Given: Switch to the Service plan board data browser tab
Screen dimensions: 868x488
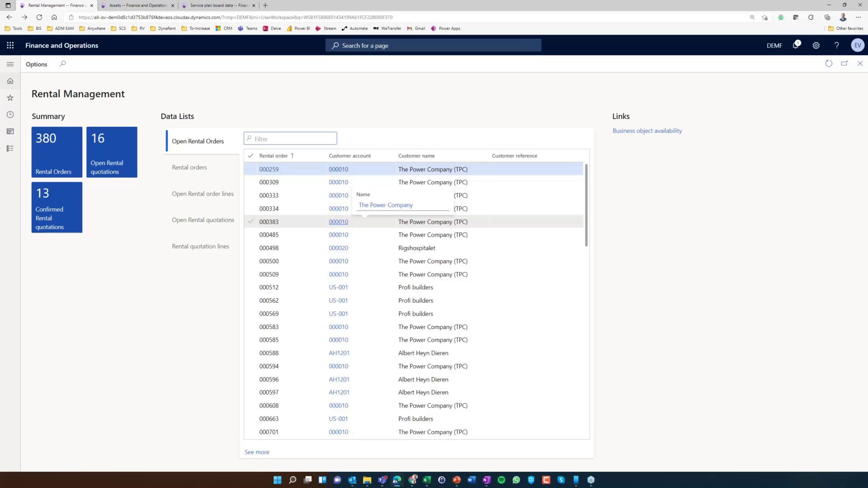Looking at the screenshot, I should click(x=217, y=5).
